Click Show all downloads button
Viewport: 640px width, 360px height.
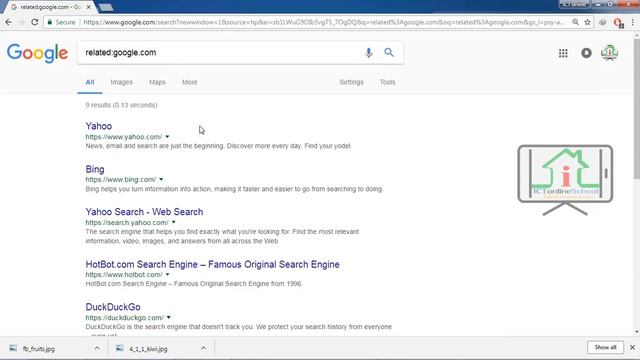click(605, 347)
